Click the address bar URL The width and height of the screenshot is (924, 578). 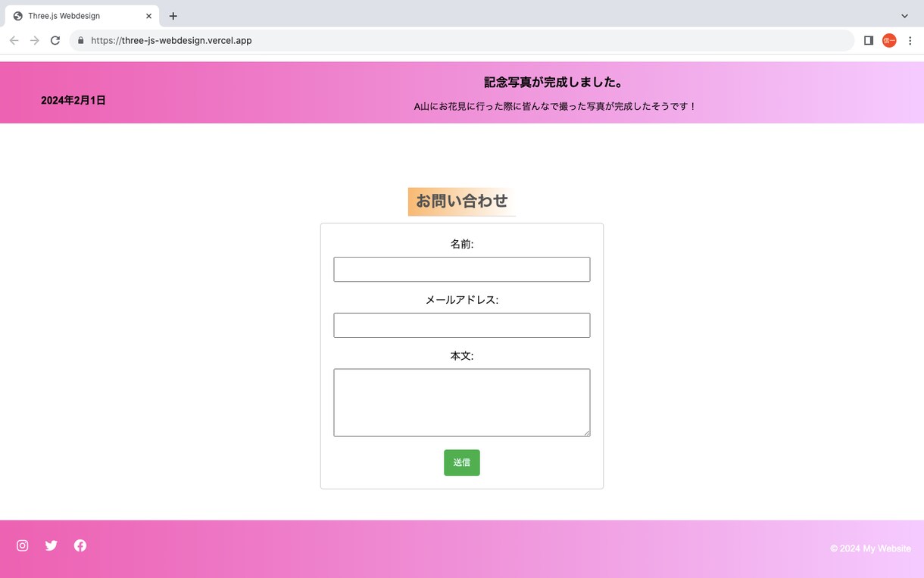coord(171,41)
